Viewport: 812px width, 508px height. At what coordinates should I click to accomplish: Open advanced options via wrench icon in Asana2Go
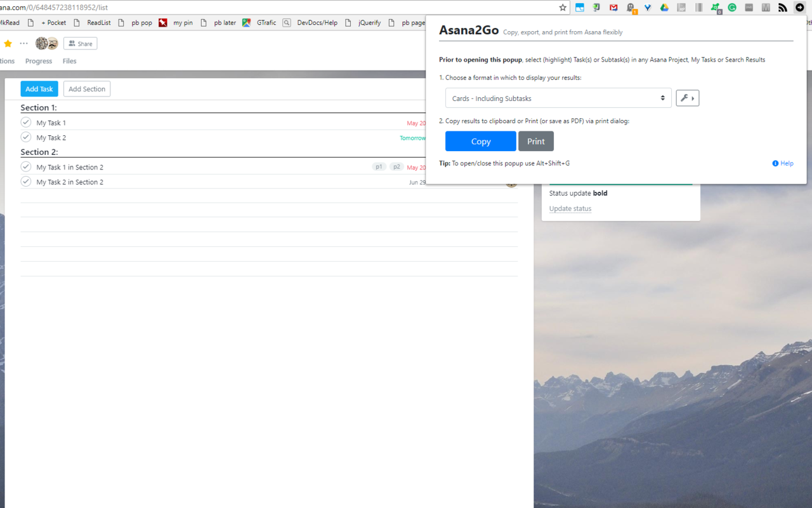point(684,98)
